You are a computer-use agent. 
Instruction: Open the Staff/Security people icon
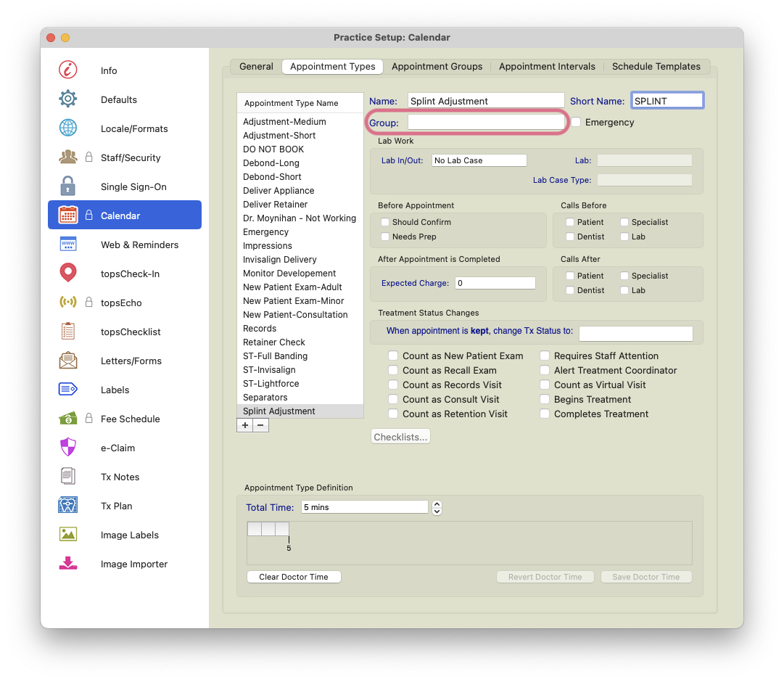(68, 157)
